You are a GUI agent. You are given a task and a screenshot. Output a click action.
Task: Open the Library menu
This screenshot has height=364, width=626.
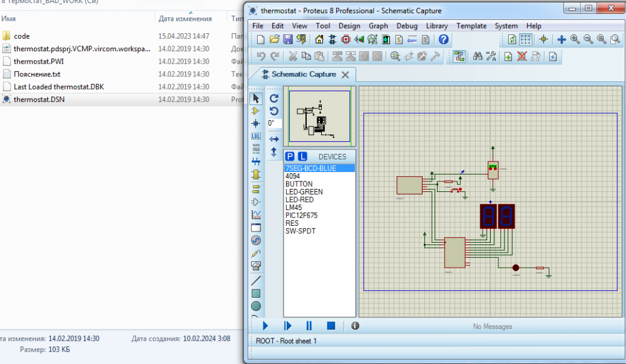(x=436, y=26)
